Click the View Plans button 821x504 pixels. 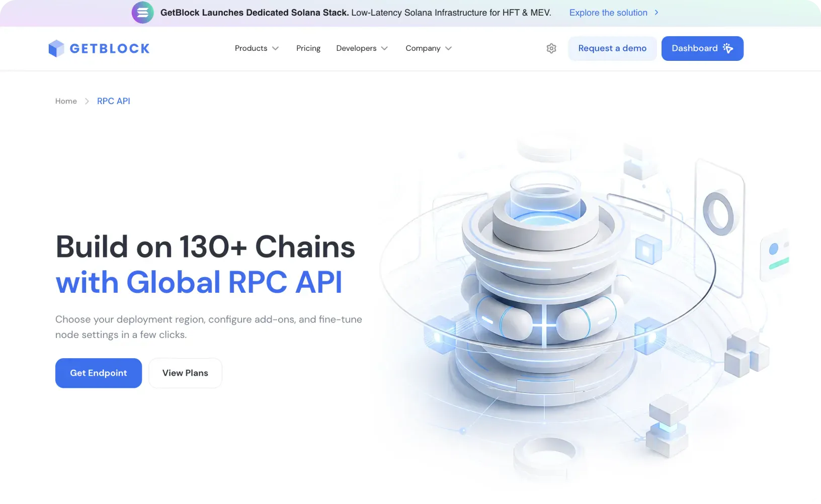click(185, 373)
